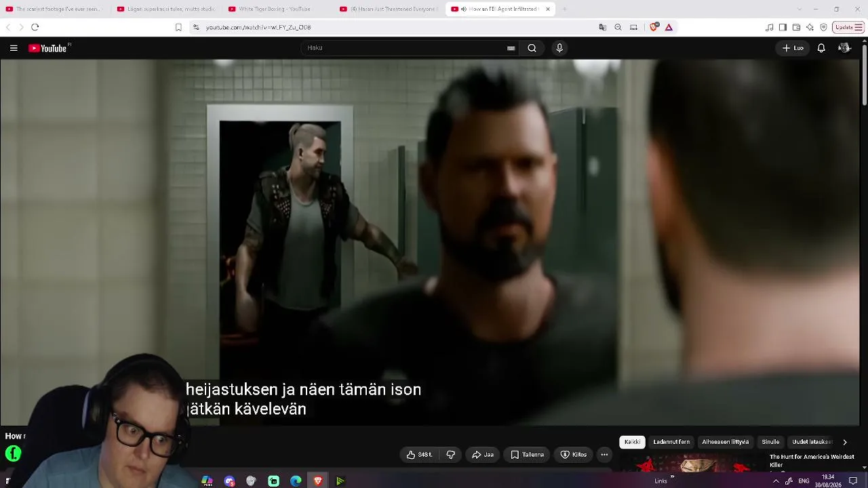Switch the ENG keyboard language
Image resolution: width=868 pixels, height=488 pixels.
pyautogui.click(x=804, y=481)
